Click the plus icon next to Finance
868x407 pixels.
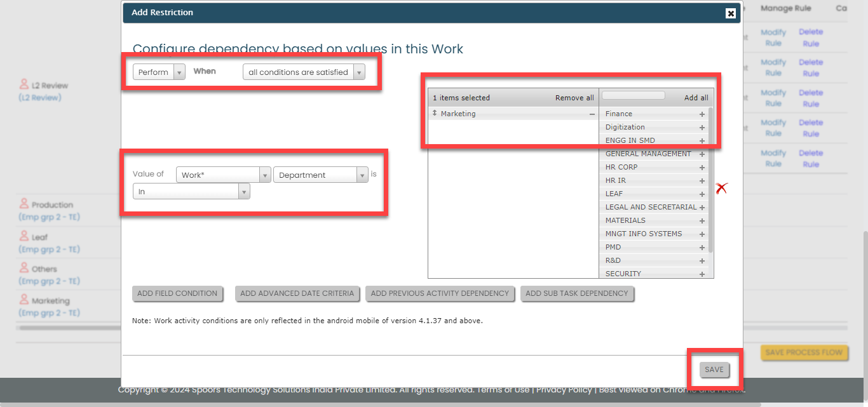(702, 114)
